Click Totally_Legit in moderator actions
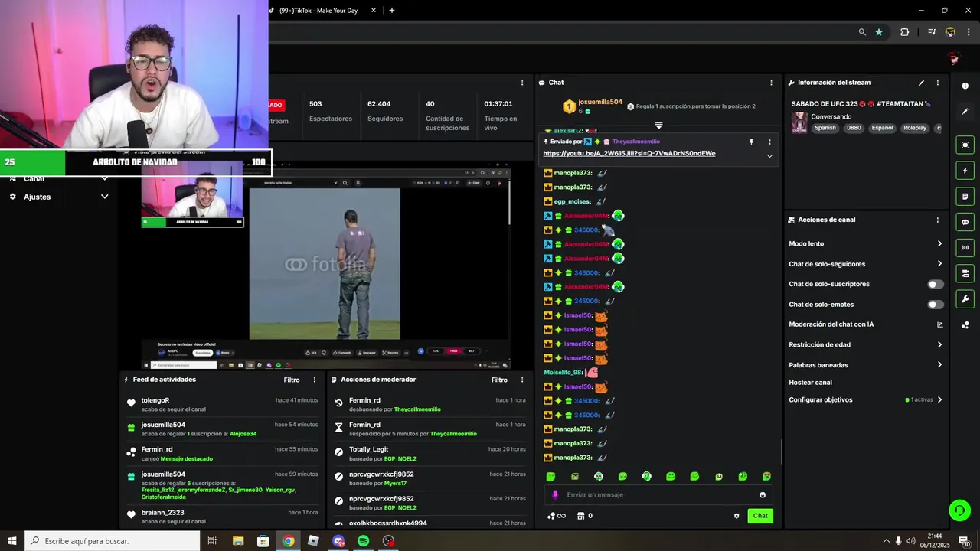This screenshot has height=551, width=980. [x=368, y=449]
